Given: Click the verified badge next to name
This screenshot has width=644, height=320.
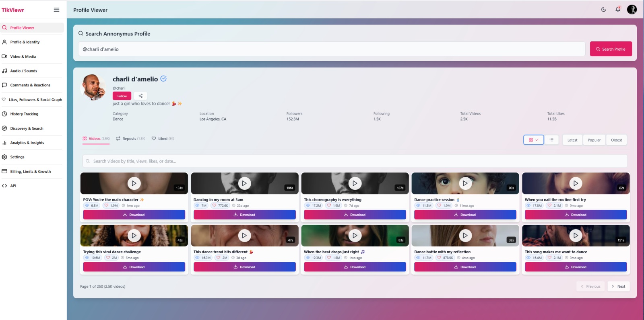Looking at the screenshot, I should pos(163,79).
